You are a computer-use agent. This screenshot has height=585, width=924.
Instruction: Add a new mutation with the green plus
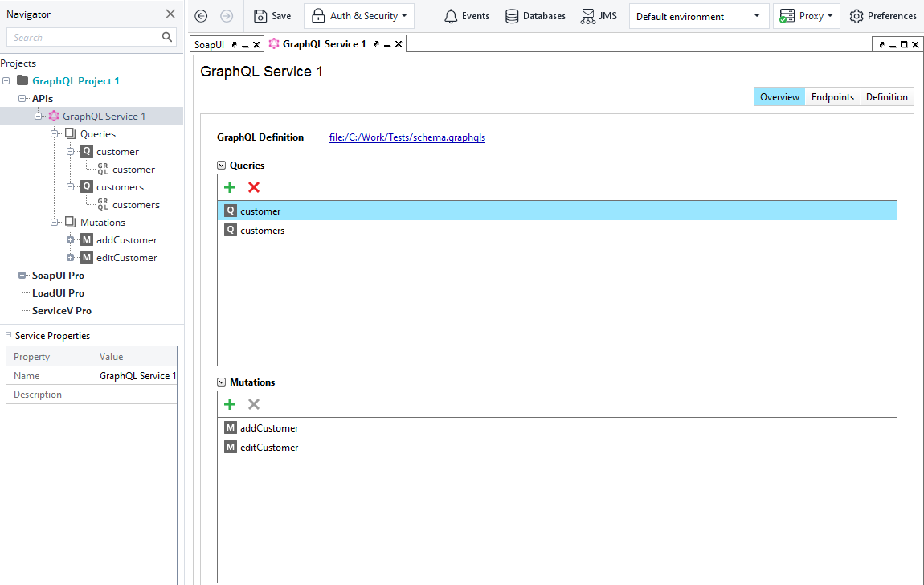click(x=230, y=403)
